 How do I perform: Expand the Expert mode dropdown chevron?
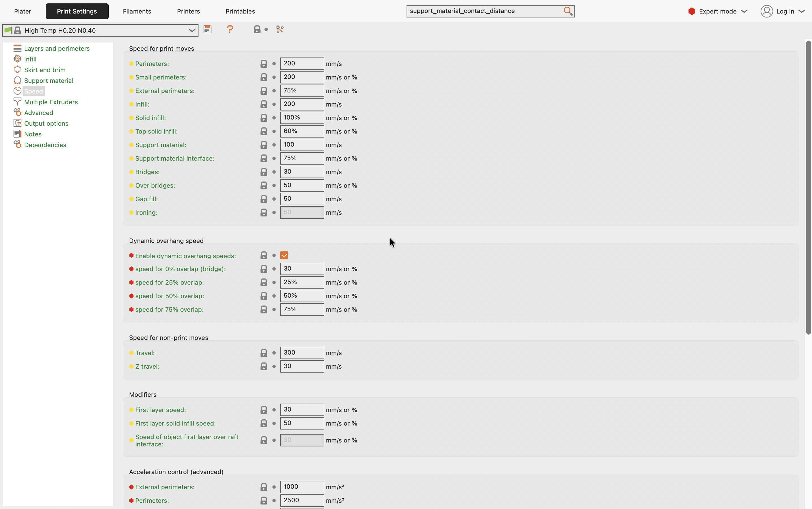coord(744,12)
